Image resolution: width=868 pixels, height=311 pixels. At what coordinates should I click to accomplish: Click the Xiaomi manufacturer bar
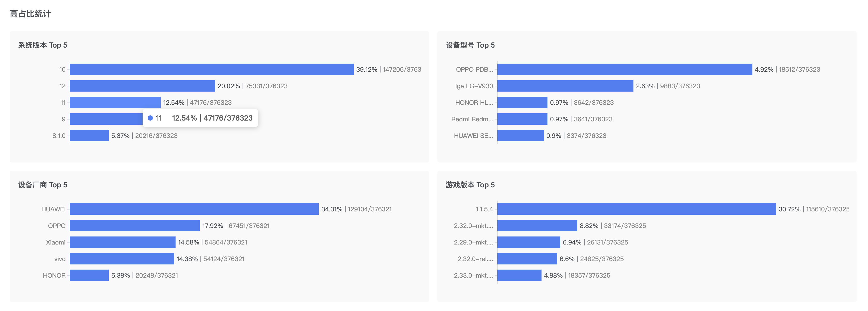pyautogui.click(x=123, y=242)
